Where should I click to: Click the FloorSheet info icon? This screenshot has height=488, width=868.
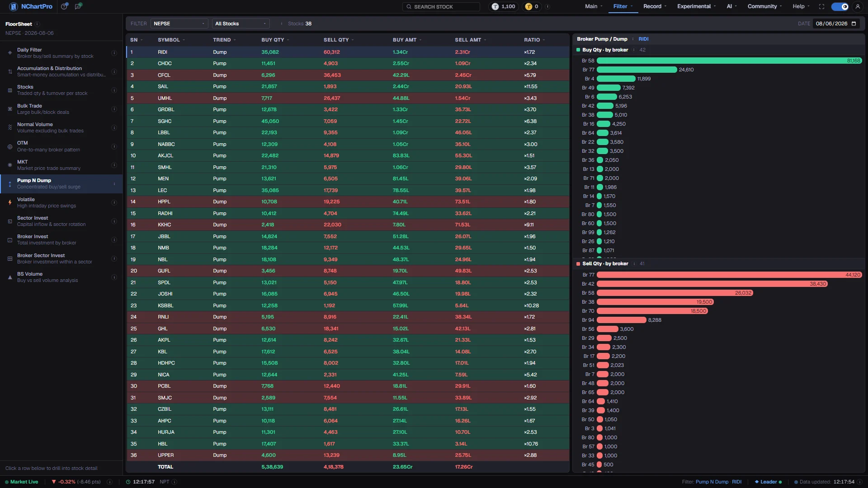coord(38,24)
